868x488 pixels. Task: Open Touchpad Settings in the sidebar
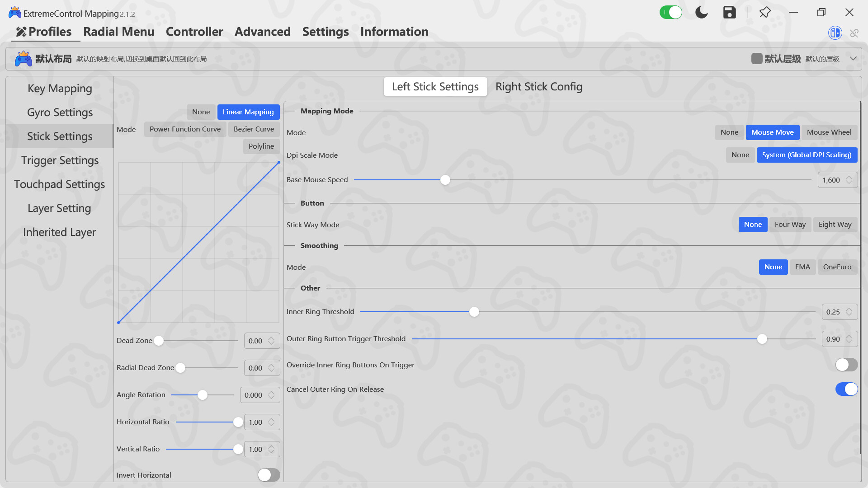tap(59, 184)
